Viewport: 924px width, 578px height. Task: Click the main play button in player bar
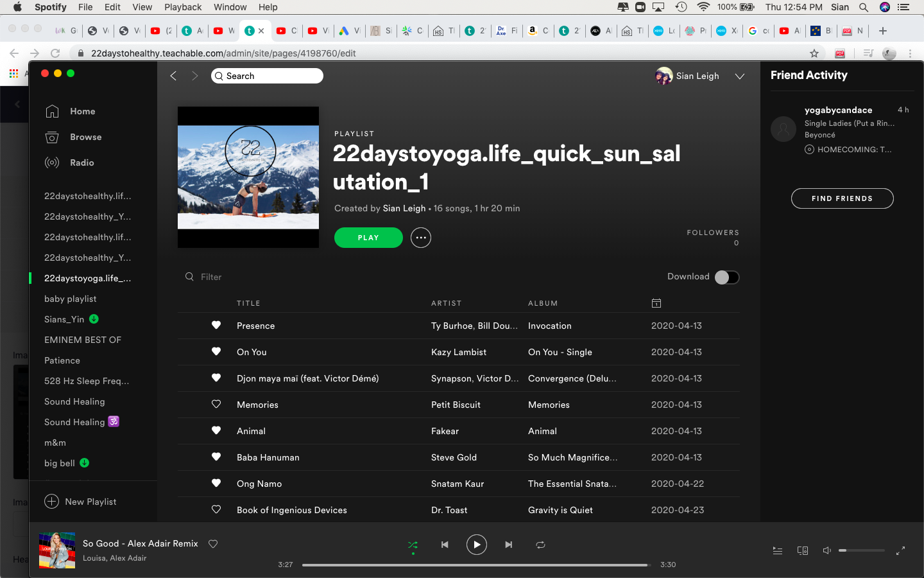[x=476, y=545]
